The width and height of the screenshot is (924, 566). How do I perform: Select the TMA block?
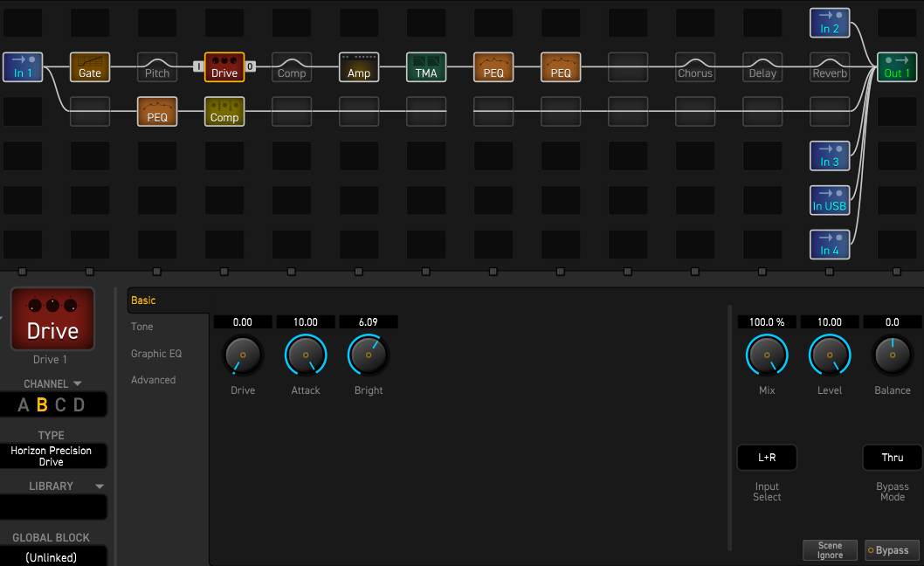[x=426, y=66]
